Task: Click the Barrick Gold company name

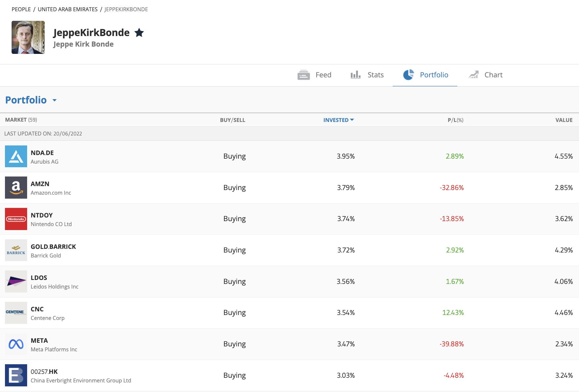Action: 46,255
